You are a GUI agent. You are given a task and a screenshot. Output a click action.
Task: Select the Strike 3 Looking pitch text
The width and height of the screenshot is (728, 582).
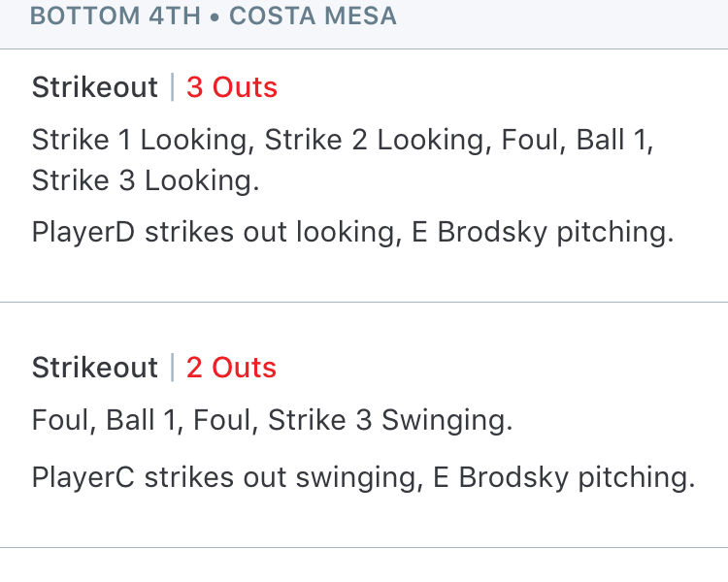[146, 180]
